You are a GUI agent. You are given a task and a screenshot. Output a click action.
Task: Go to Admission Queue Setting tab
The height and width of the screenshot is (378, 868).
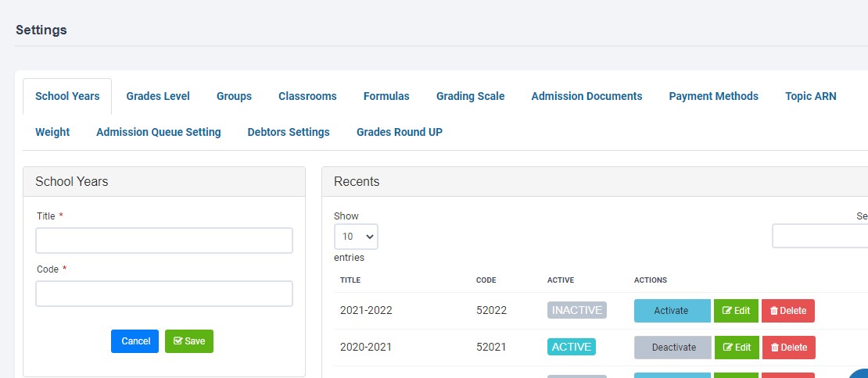point(158,132)
